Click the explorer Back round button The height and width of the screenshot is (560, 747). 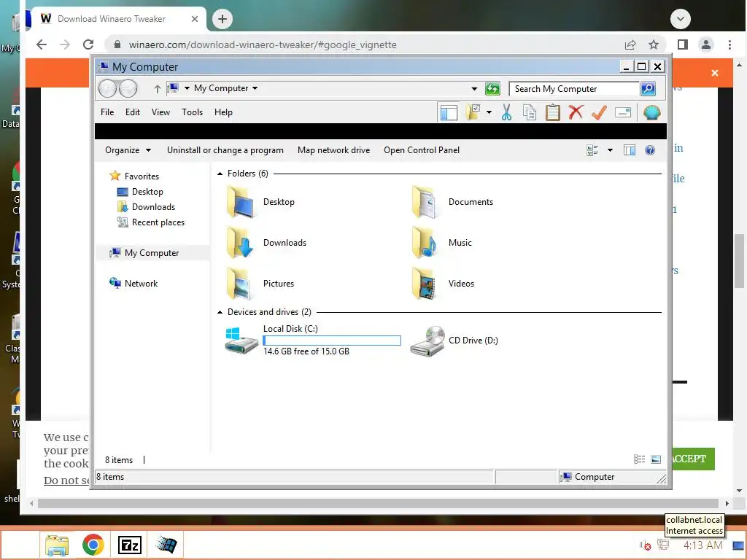coord(108,88)
